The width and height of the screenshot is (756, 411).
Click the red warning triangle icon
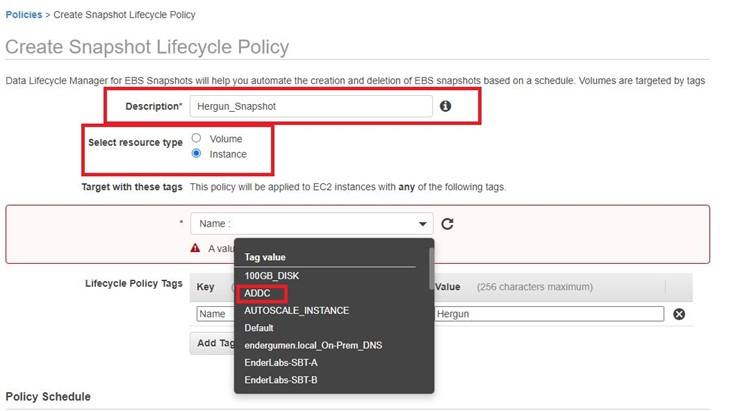pos(196,248)
